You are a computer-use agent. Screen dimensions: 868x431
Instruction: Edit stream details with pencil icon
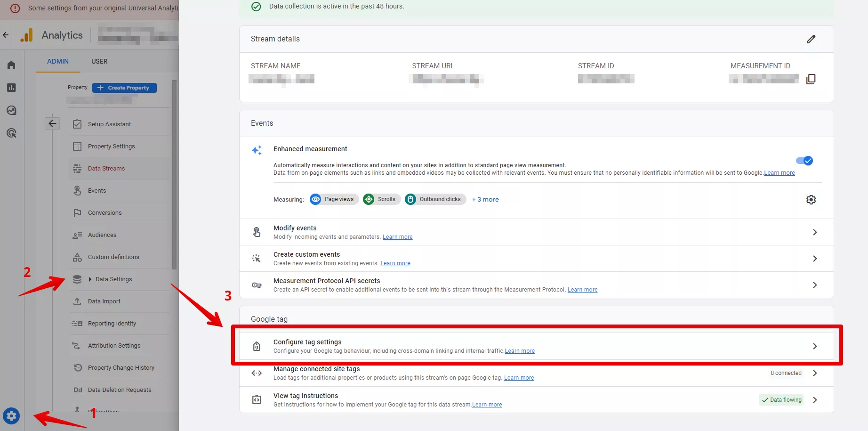[811, 39]
